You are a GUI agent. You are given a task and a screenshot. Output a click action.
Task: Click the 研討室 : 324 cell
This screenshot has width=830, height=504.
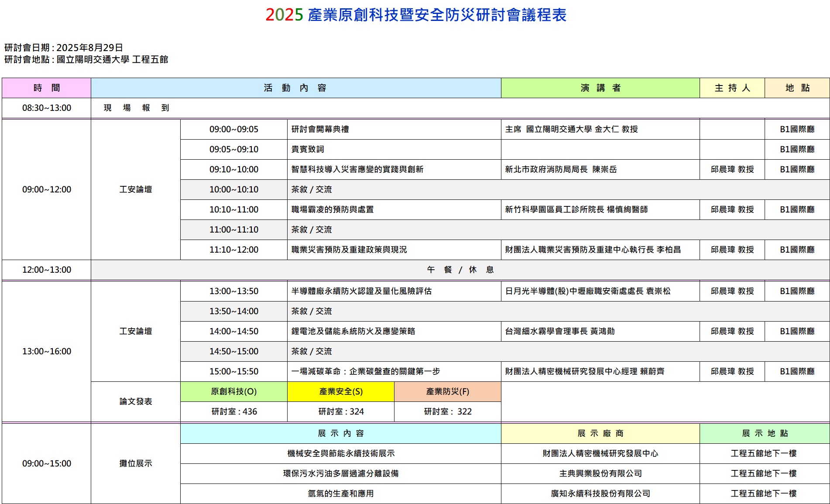click(x=341, y=411)
